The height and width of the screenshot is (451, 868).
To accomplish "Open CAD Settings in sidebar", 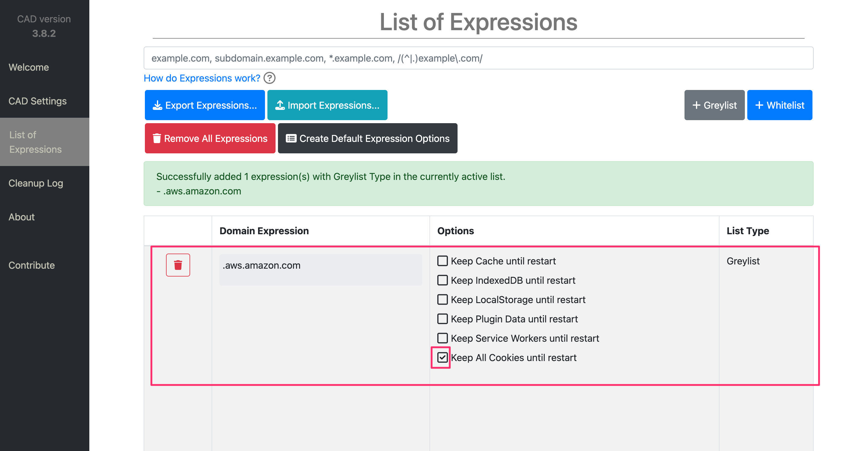I will click(x=37, y=101).
